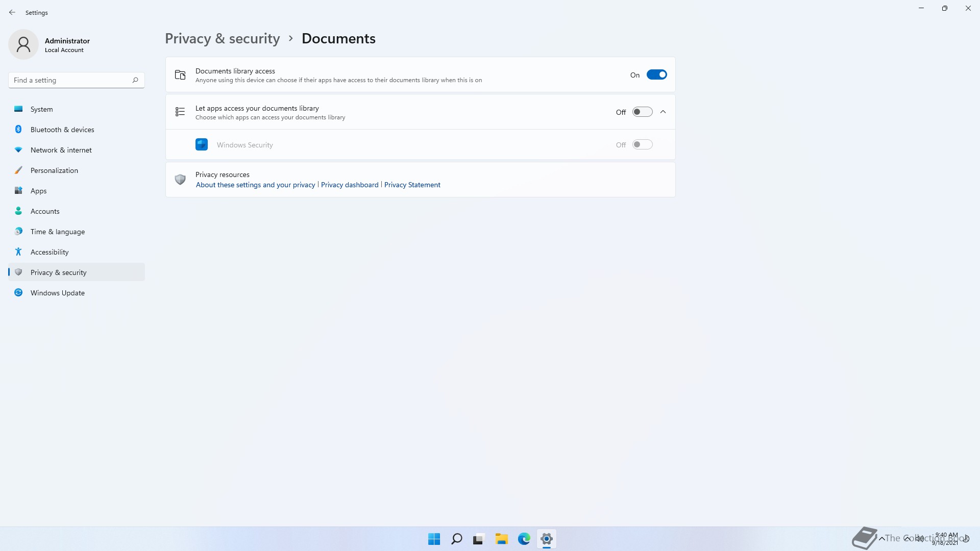Screen dimensions: 980x551
Task: Toggle Windows Security documents access
Action: (642, 145)
